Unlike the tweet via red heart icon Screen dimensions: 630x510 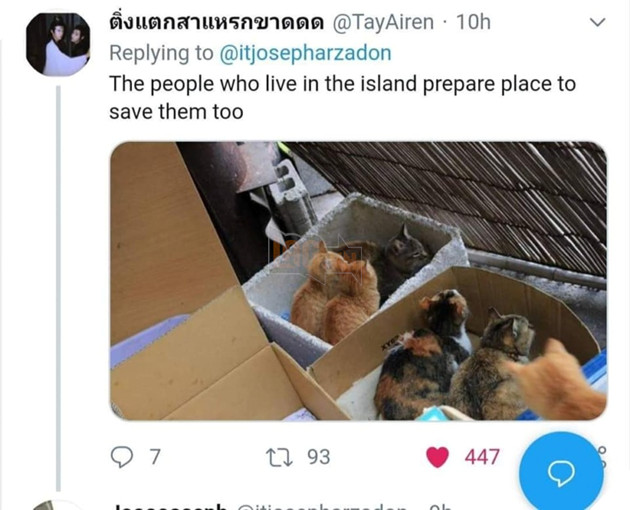[437, 457]
